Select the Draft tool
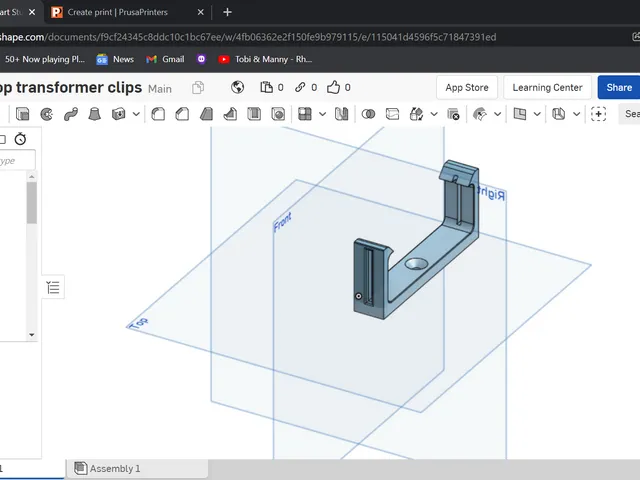640x480 pixels. click(x=206, y=114)
